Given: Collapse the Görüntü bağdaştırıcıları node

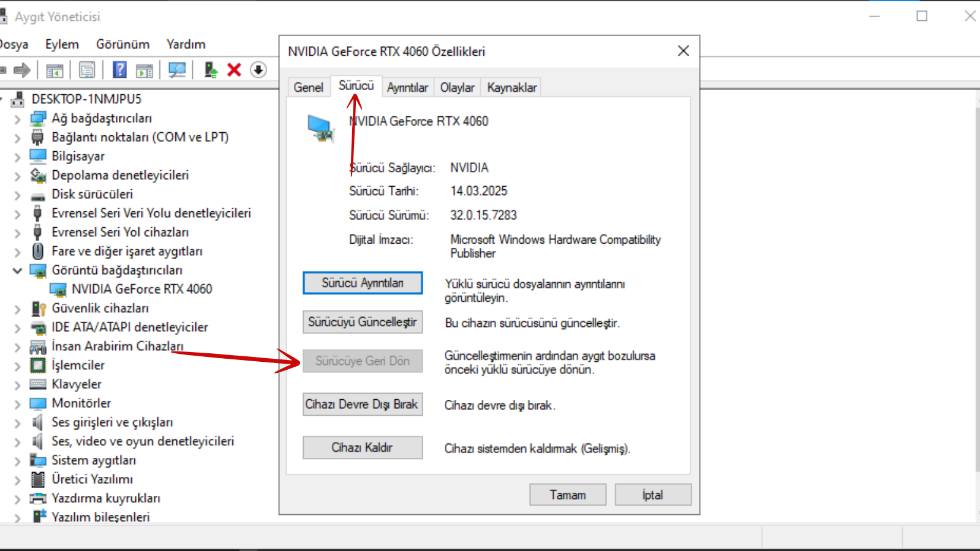Looking at the screenshot, I should (x=17, y=271).
